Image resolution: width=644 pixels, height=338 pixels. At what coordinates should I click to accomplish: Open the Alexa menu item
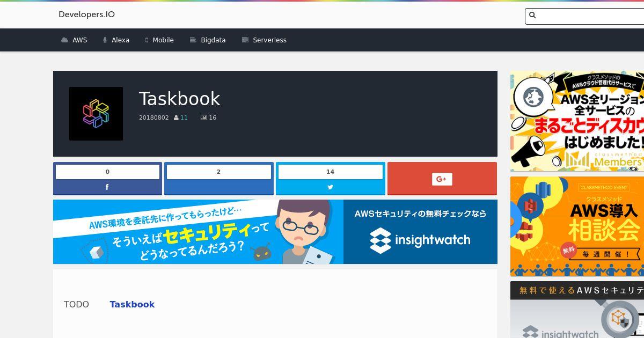[x=120, y=40]
